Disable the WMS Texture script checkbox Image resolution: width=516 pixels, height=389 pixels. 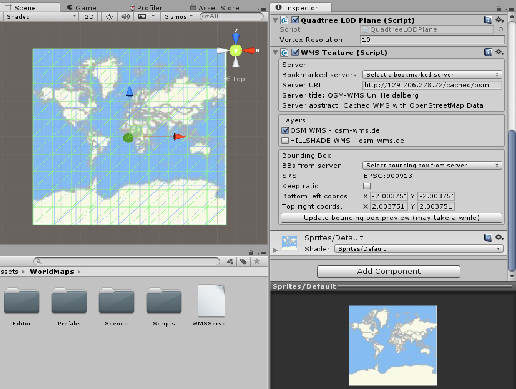295,52
